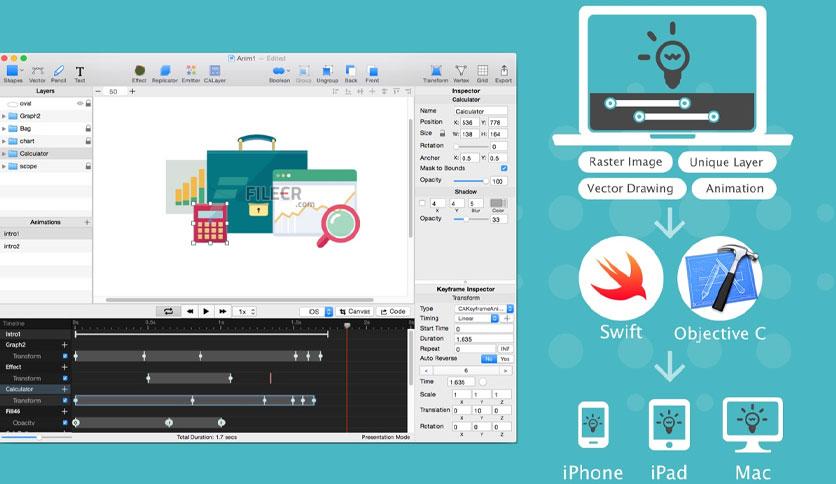Viewport: 836px width, 484px height.
Task: Uncheck Mask to Bounds checkbox
Action: coord(504,168)
